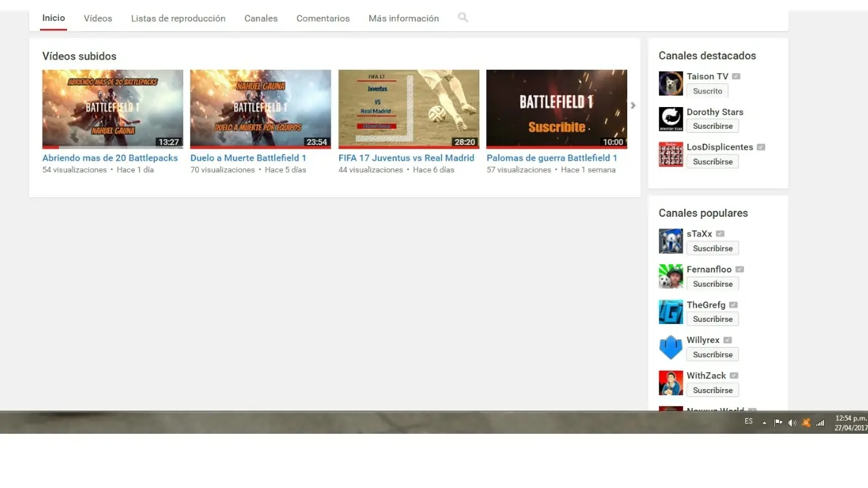This screenshot has width=868, height=488.
Task: Open FIFA 17 Juventus video thumbnail
Action: 409,109
